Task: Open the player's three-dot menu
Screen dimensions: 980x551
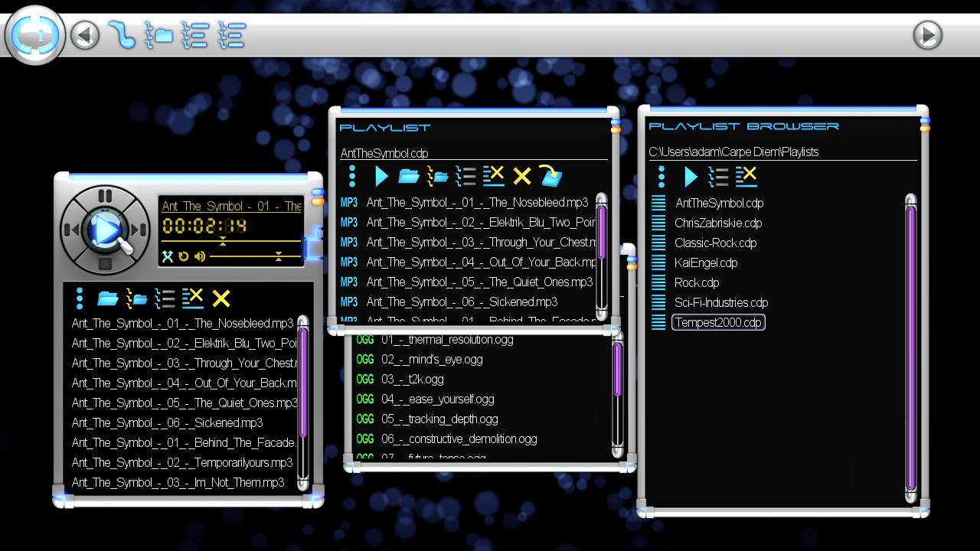Action: tap(79, 298)
